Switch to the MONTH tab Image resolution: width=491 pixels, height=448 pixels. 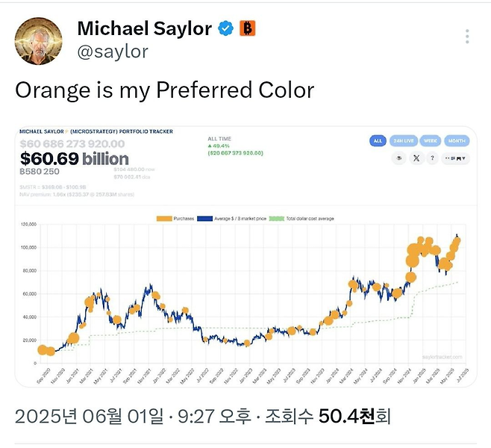click(456, 140)
